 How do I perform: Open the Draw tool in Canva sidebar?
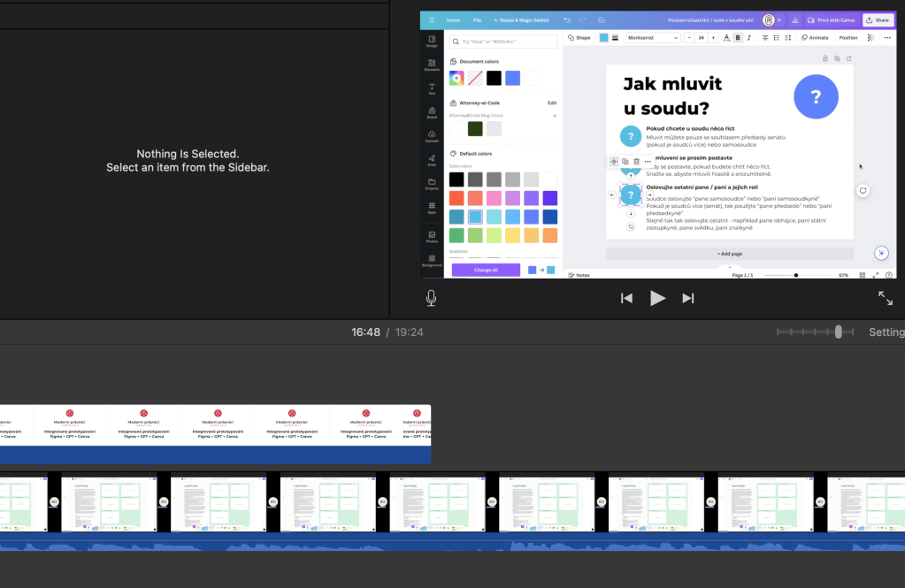coord(432,161)
